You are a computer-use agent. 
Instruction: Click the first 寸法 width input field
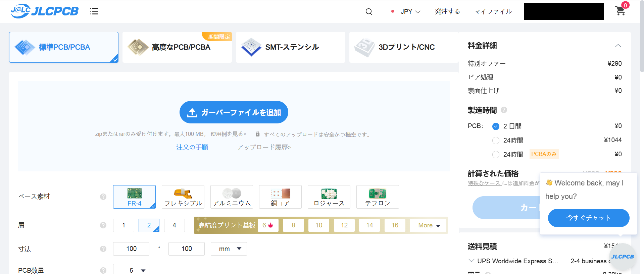[131, 249]
